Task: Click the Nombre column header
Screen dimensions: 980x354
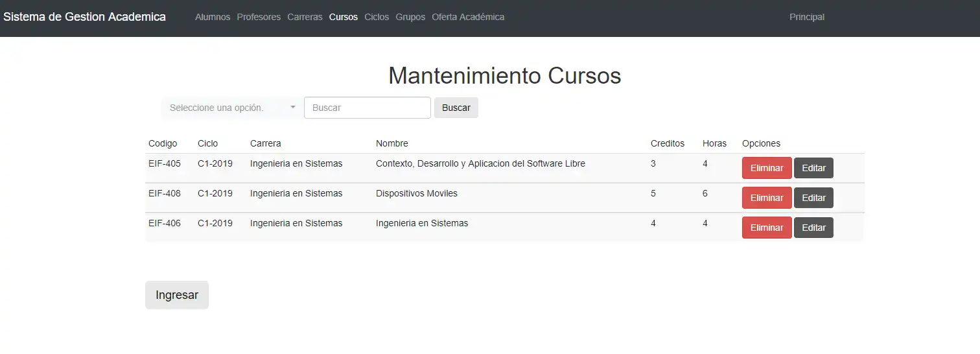Action: click(x=392, y=143)
